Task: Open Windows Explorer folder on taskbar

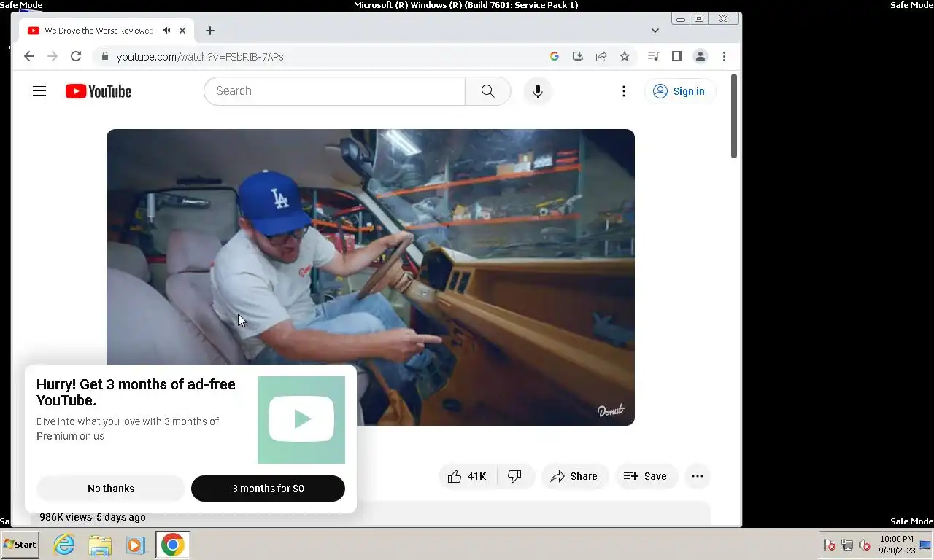Action: 100,545
